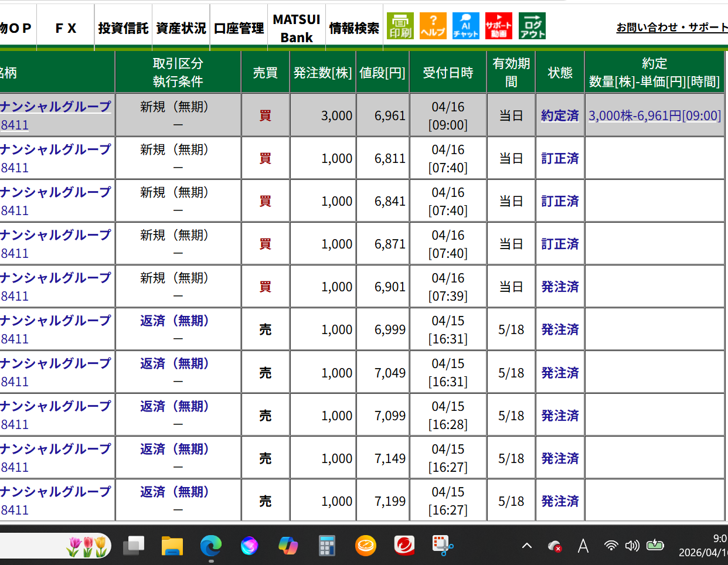The width and height of the screenshot is (728, 565).
Task: Open the 情報検索 menu tab
Action: tap(354, 28)
